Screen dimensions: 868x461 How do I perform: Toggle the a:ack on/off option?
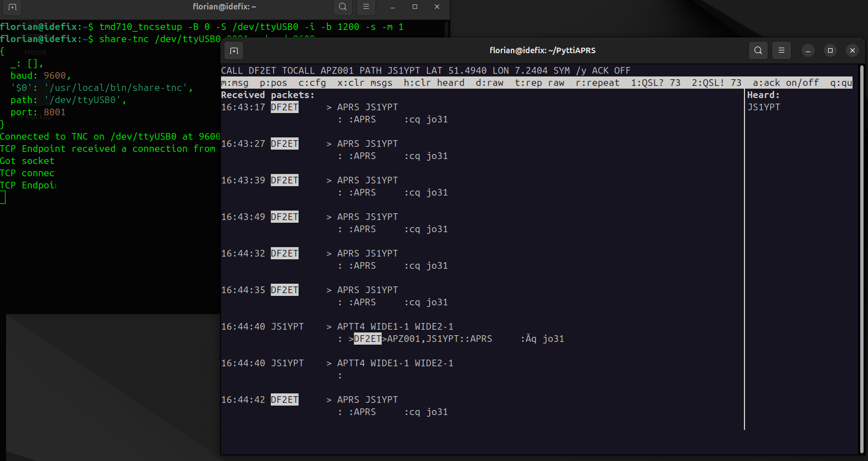785,83
